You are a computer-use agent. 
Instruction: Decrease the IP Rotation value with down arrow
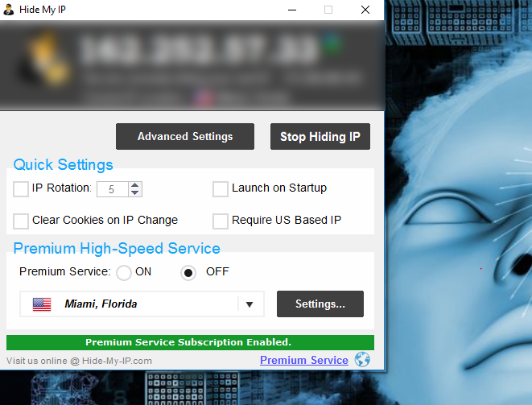point(134,192)
